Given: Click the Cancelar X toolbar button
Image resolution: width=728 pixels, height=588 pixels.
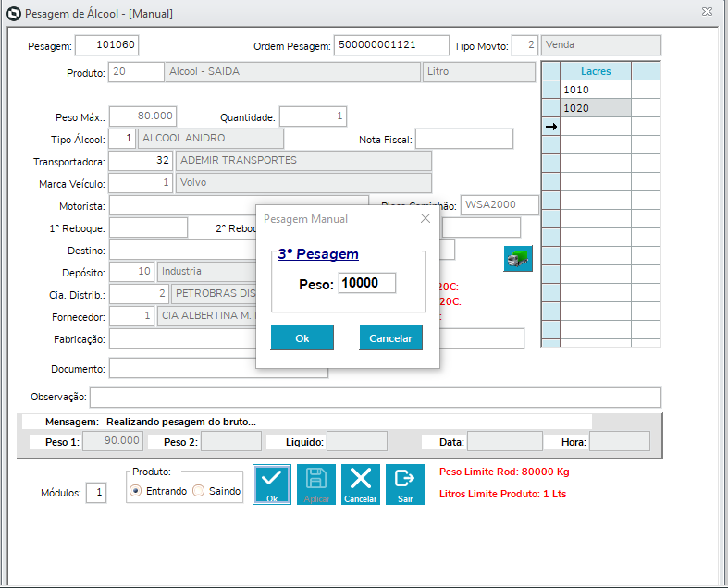Looking at the screenshot, I should point(360,484).
